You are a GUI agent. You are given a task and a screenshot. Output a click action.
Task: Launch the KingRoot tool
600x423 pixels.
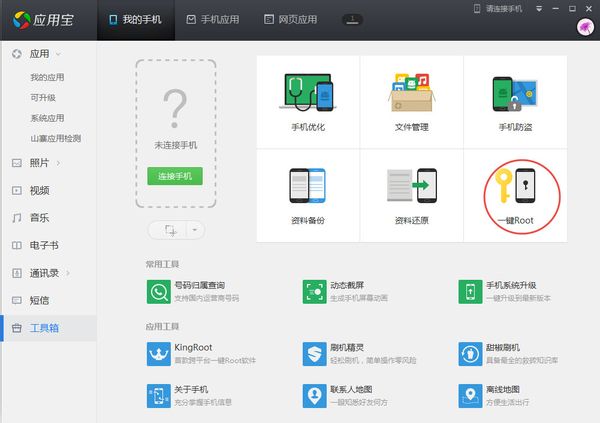(x=201, y=354)
